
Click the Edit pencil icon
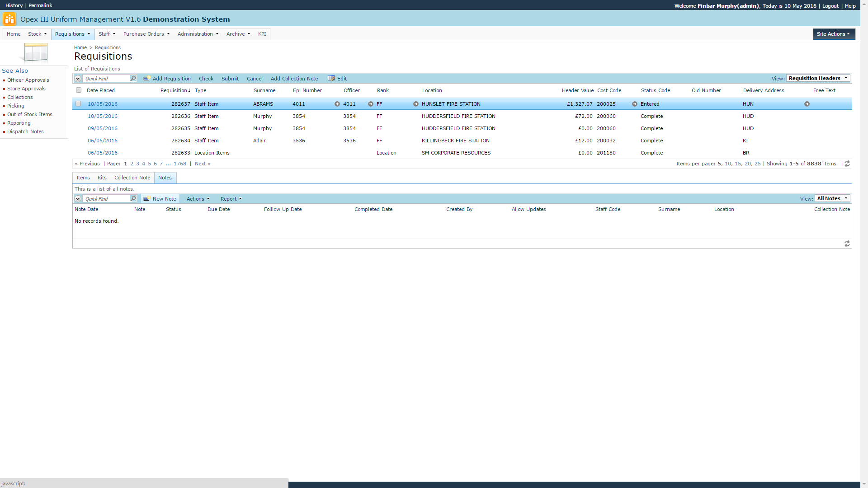[331, 78]
